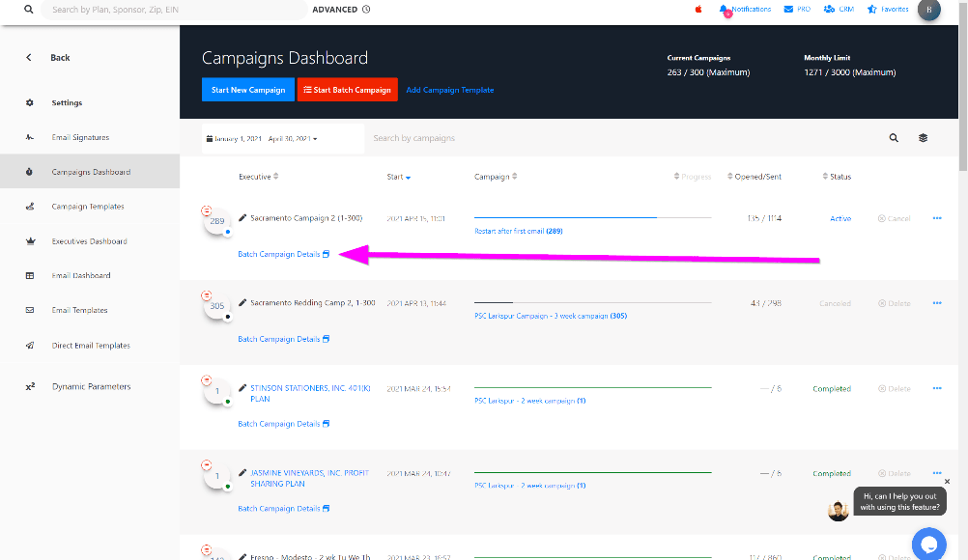Click the layers stack icon in search bar

pos(923,138)
